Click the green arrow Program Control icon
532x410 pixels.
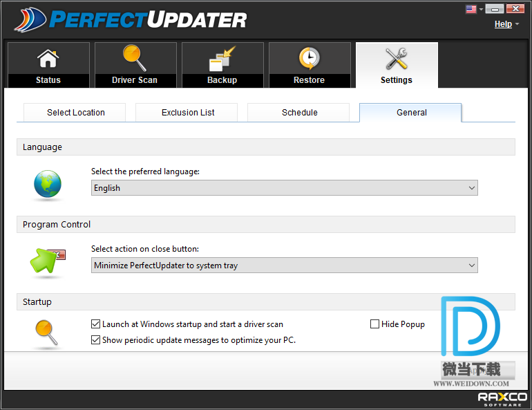tap(48, 261)
